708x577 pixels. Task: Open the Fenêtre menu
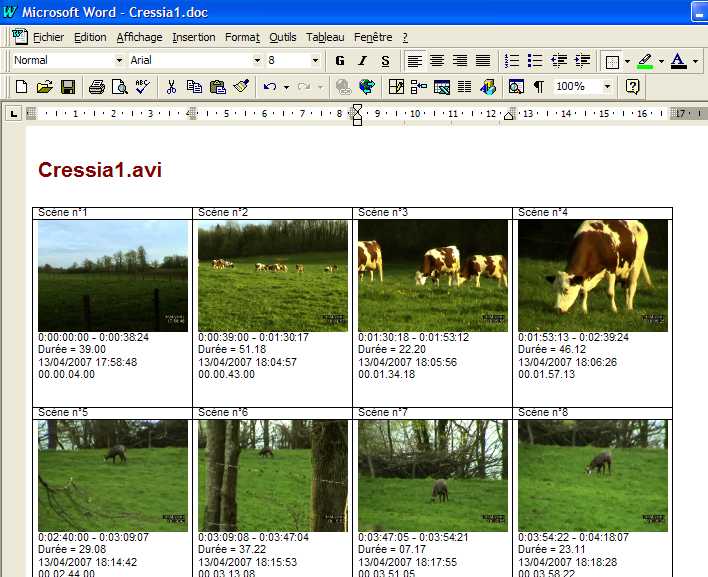click(x=373, y=37)
